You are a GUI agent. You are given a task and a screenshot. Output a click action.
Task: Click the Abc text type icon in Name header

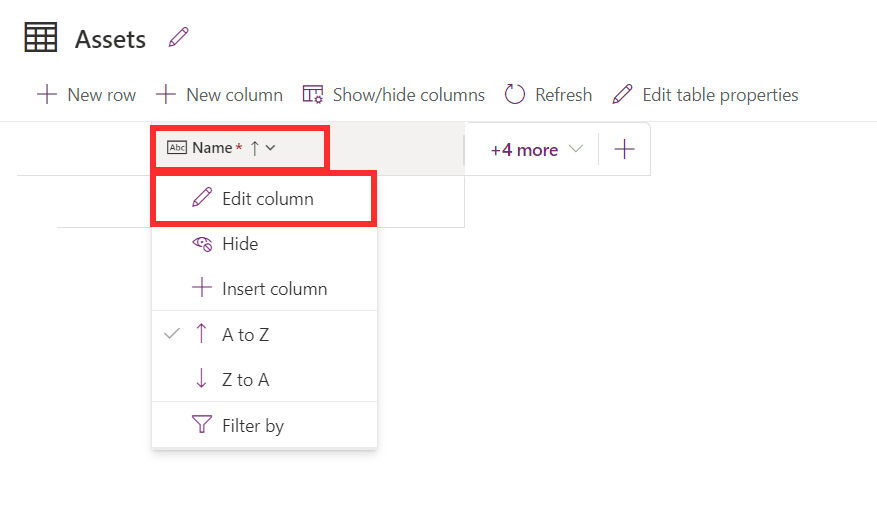pos(177,148)
